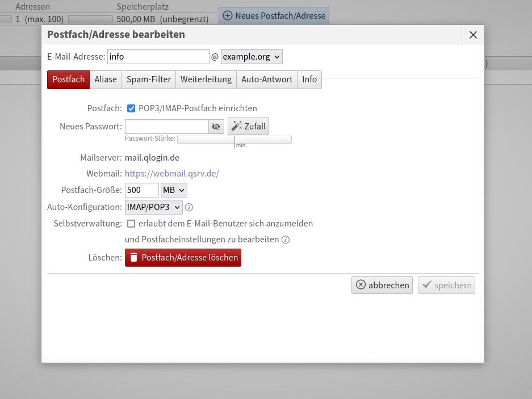
Task: Enable the Selbstverwaltung checkbox
Action: (x=131, y=224)
